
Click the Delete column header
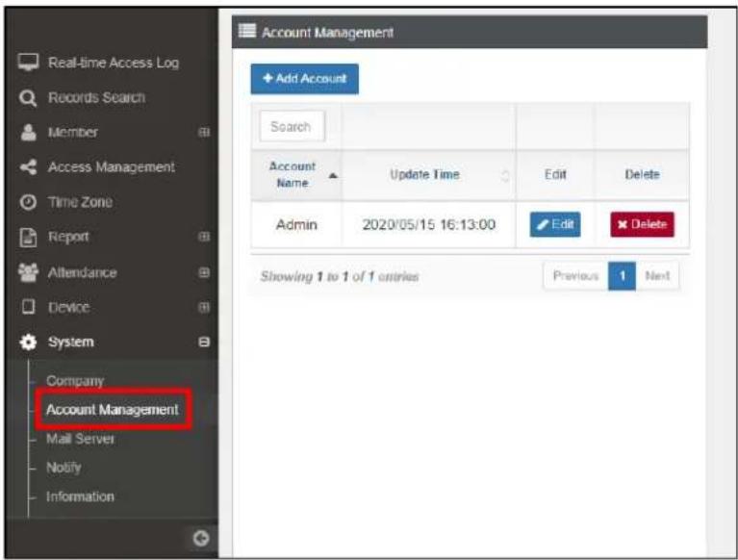coord(642,174)
